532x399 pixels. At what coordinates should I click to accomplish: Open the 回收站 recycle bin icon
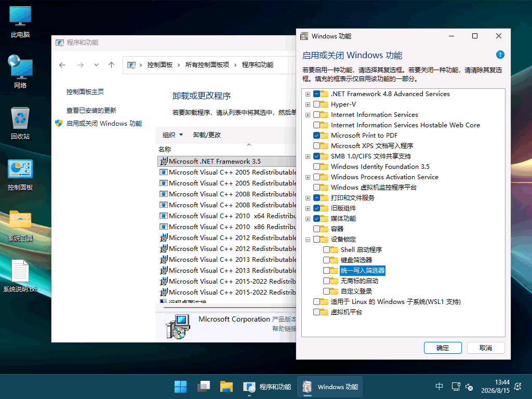(20, 123)
